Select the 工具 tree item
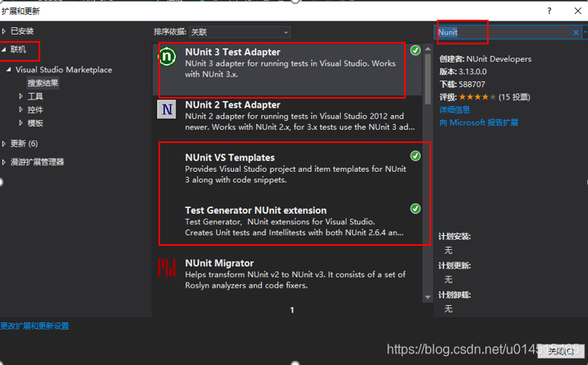 [35, 96]
